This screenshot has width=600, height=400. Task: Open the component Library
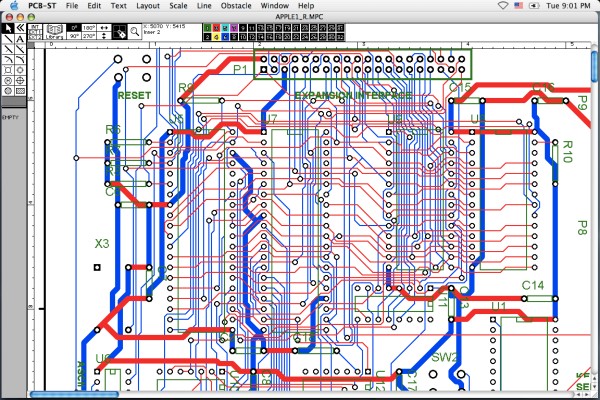point(54,32)
